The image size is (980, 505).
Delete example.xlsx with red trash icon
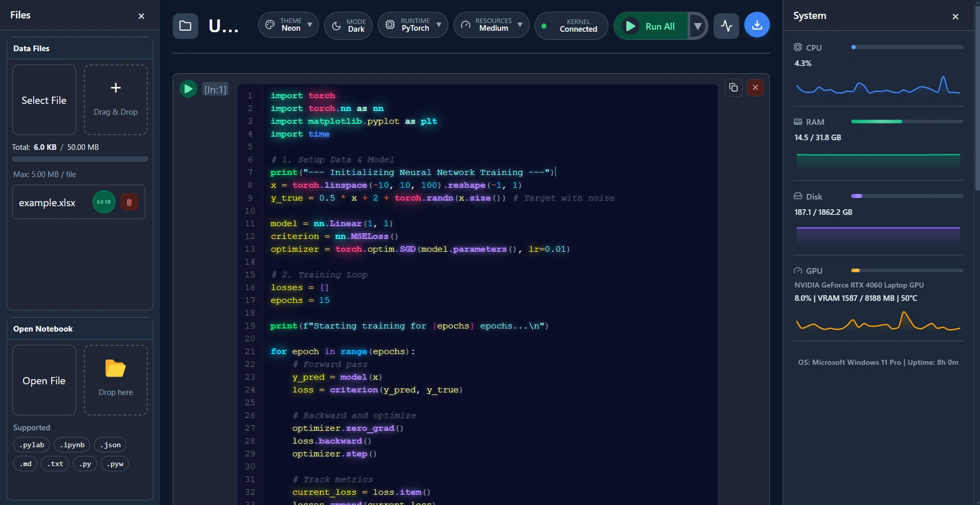[129, 202]
